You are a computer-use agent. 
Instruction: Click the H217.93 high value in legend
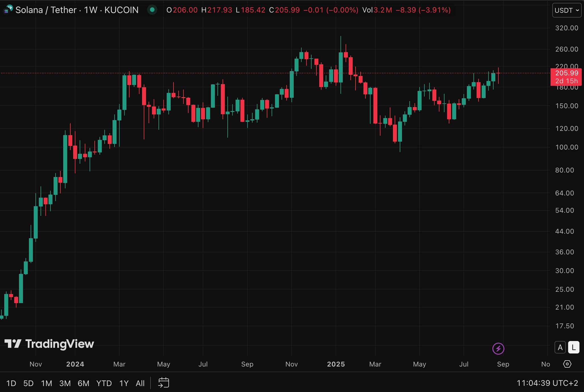pyautogui.click(x=217, y=10)
